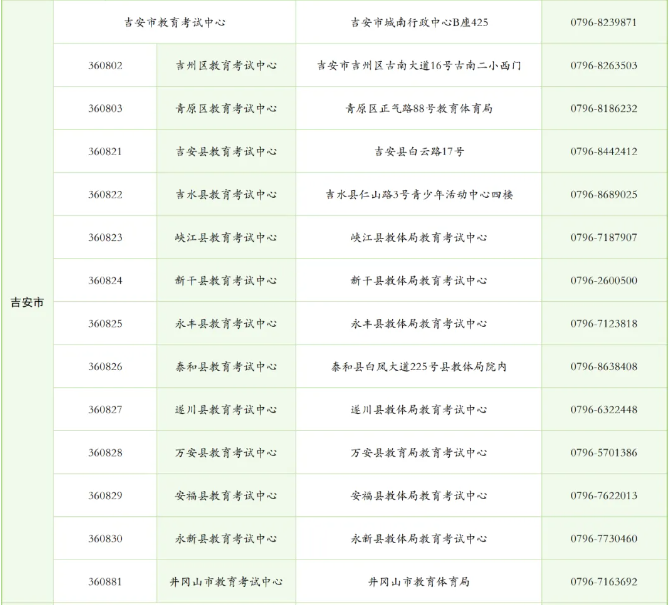
Task: Click code 360828
Action: point(105,452)
